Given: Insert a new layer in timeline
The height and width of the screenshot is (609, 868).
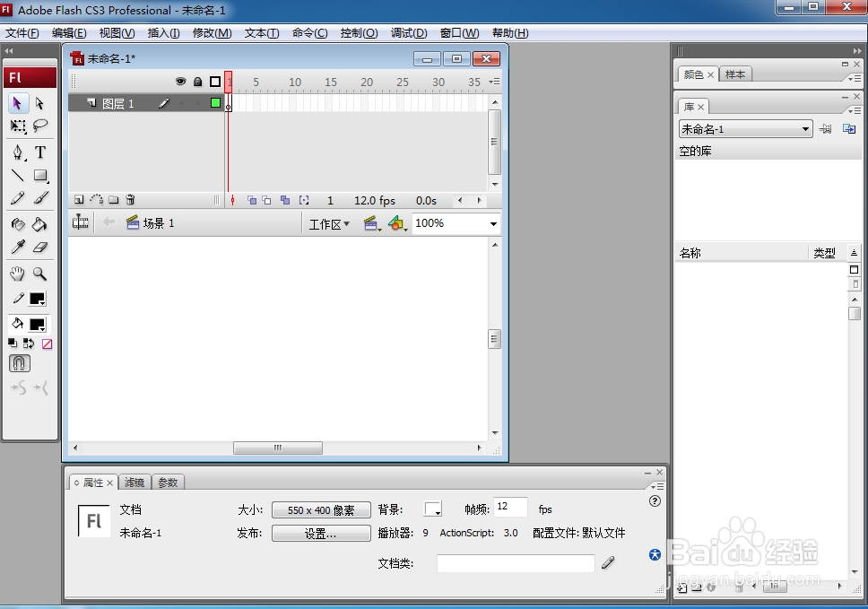Looking at the screenshot, I should [x=79, y=200].
